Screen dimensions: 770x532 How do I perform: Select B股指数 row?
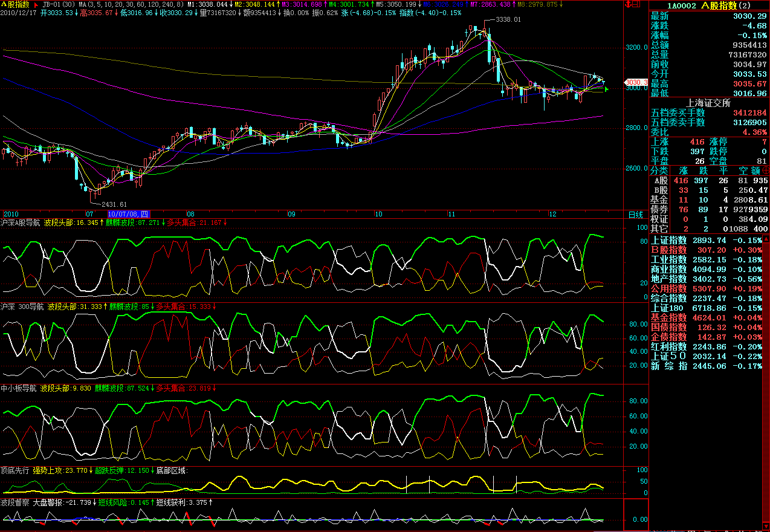[x=706, y=250]
